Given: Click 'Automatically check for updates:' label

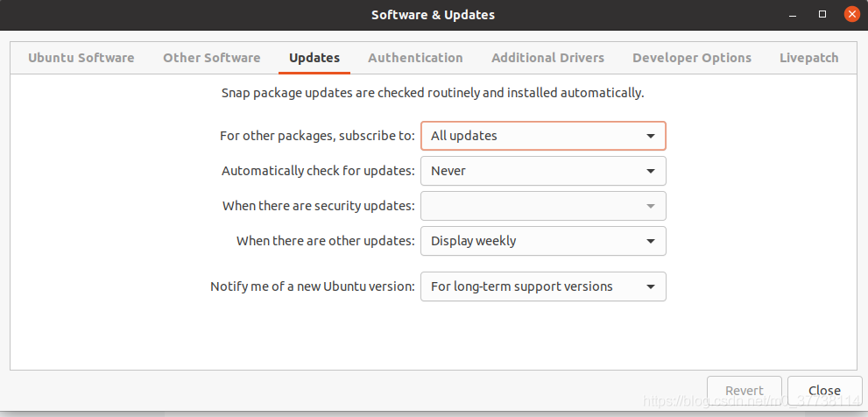Looking at the screenshot, I should [x=318, y=171].
